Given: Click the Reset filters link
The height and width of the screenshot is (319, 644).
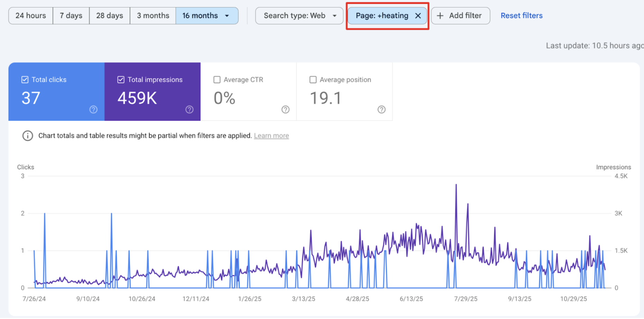Looking at the screenshot, I should [x=521, y=16].
